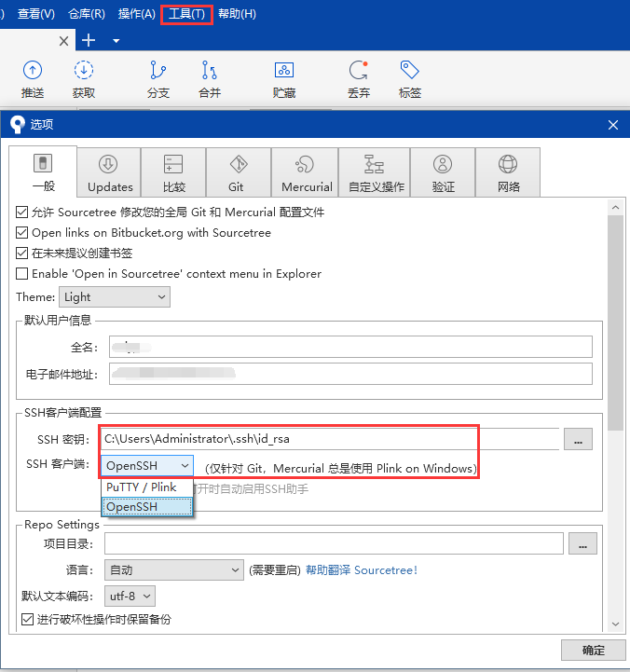Image resolution: width=630 pixels, height=672 pixels.
Task: Click the 获取 (Fetch) toolbar icon
Action: [84, 79]
